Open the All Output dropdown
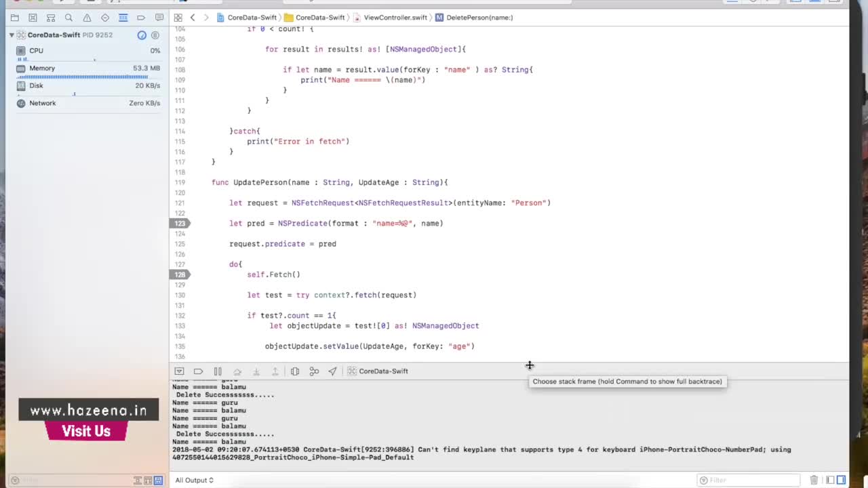 click(194, 481)
